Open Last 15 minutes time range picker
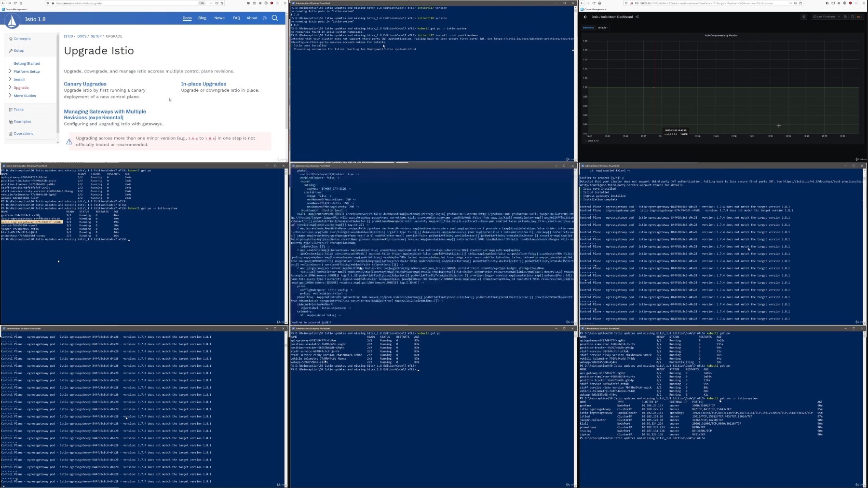868x488 pixels. [826, 17]
